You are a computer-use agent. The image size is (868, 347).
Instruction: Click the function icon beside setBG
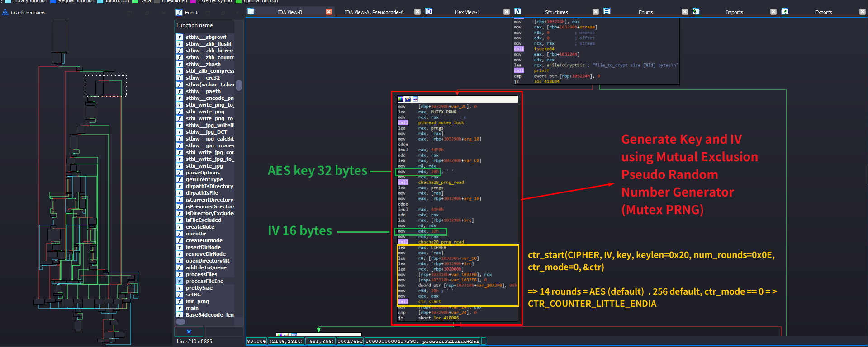[180, 295]
